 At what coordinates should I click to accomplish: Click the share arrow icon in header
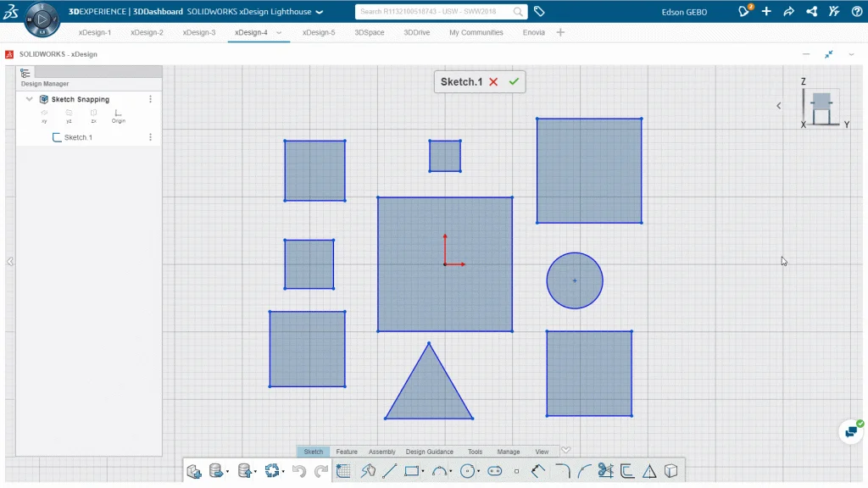[x=789, y=11]
